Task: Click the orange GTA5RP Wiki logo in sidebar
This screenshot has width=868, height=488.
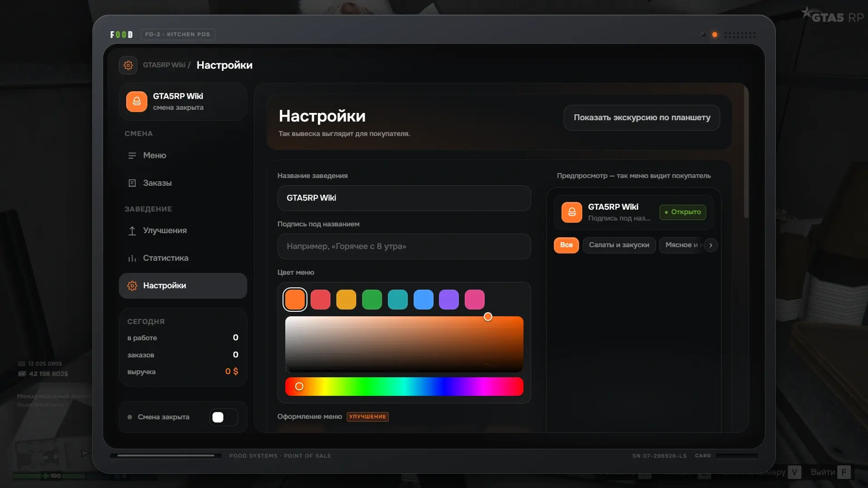Action: pos(137,102)
